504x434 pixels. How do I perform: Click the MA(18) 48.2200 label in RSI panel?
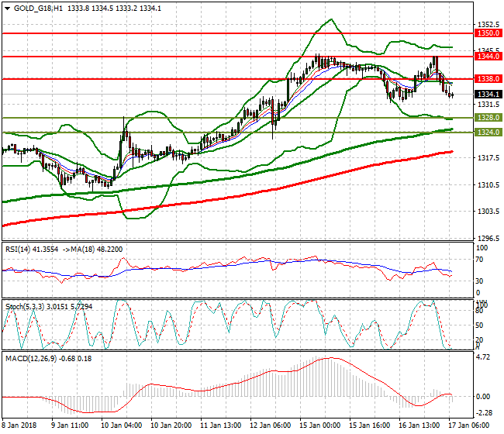(98, 250)
